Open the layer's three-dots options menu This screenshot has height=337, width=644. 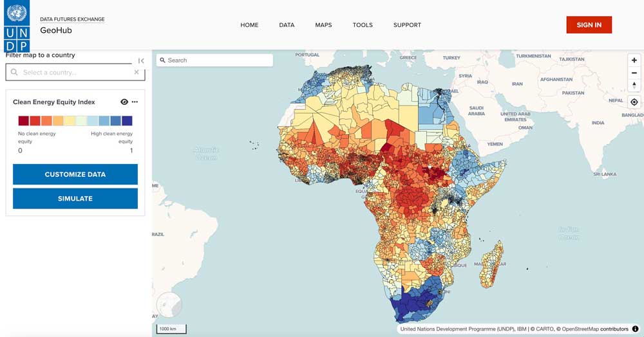click(135, 102)
